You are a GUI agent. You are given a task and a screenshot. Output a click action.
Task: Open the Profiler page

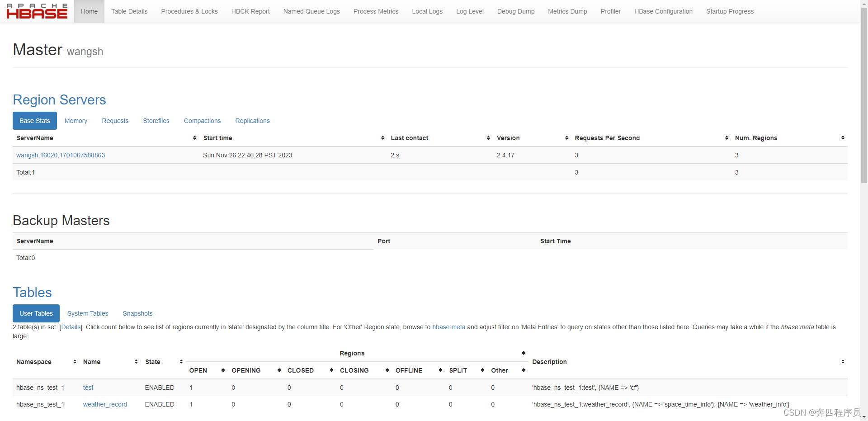pos(610,11)
